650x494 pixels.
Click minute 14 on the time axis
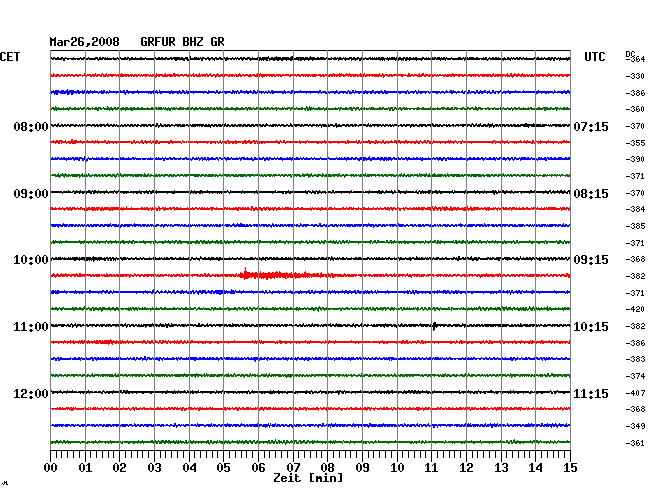pos(536,468)
